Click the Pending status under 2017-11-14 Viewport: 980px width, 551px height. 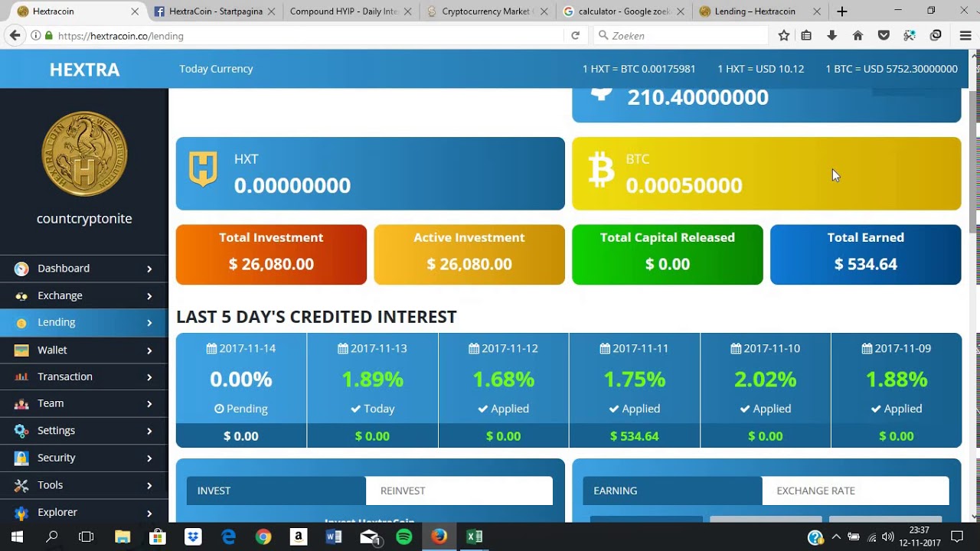tap(241, 409)
